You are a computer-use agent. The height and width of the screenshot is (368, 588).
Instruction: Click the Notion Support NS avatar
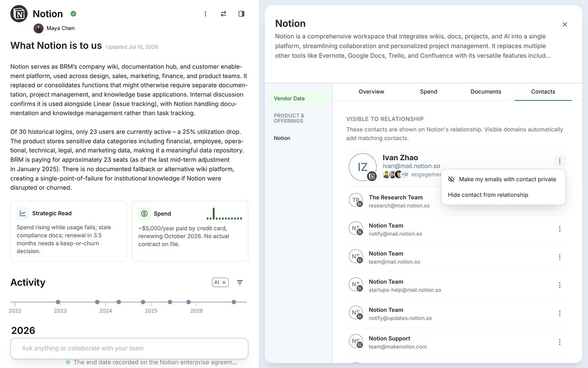click(356, 341)
